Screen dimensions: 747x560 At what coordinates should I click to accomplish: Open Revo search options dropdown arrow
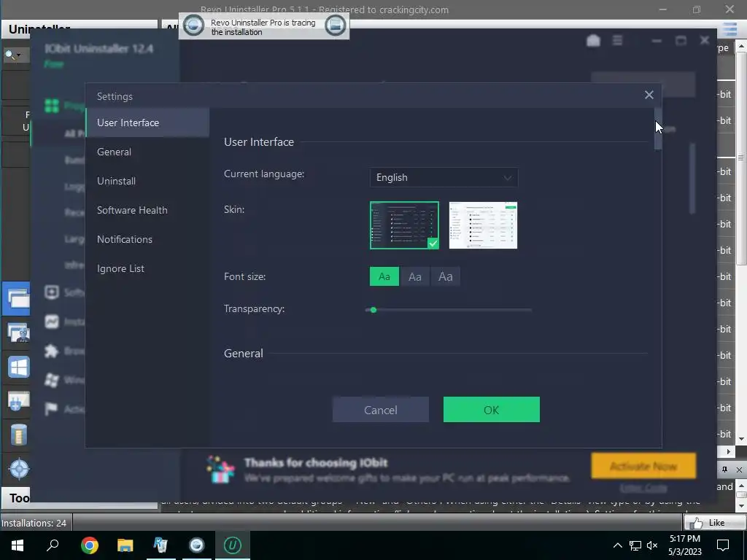pos(19,55)
